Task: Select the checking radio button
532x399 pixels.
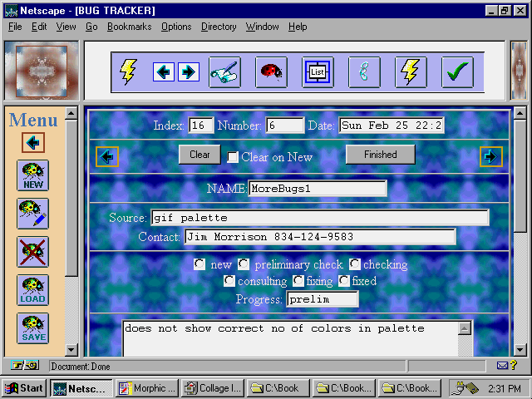Action: 355,264
